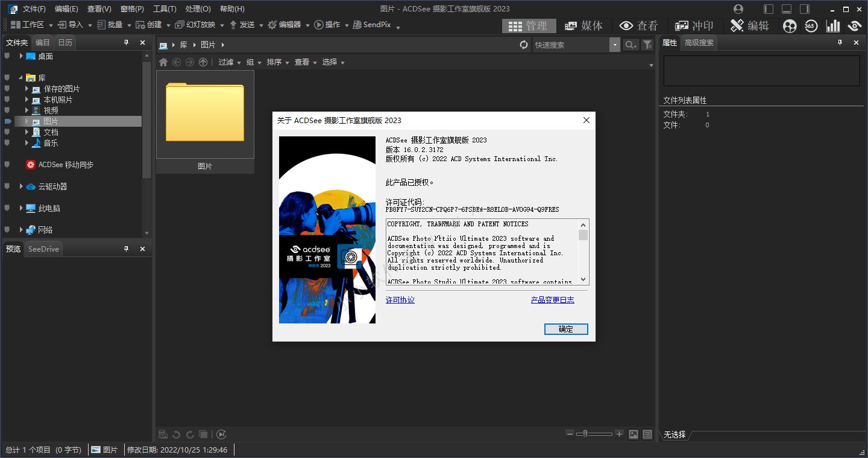Image resolution: width=868 pixels, height=458 pixels.
Task: Switch to the 日历 tab
Action: pos(64,42)
